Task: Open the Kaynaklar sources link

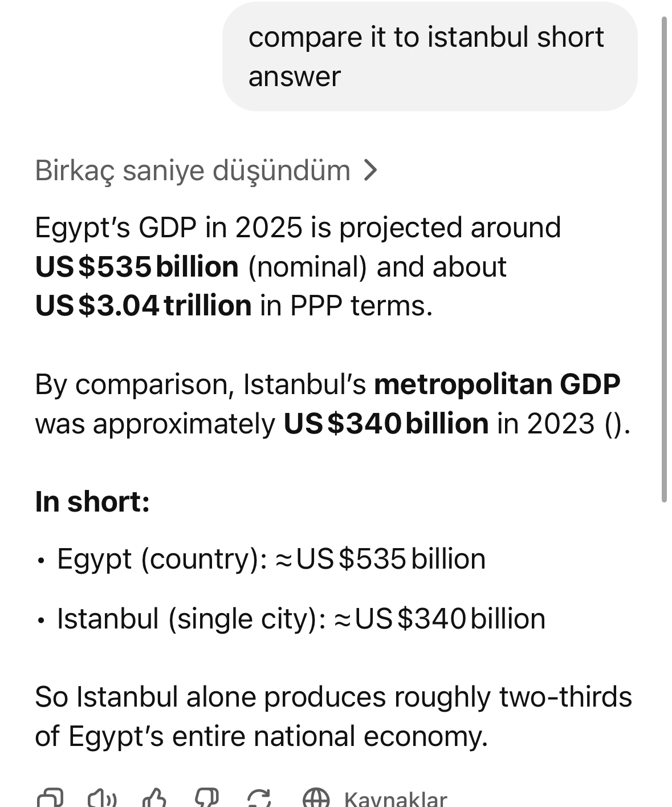Action: pos(374,798)
